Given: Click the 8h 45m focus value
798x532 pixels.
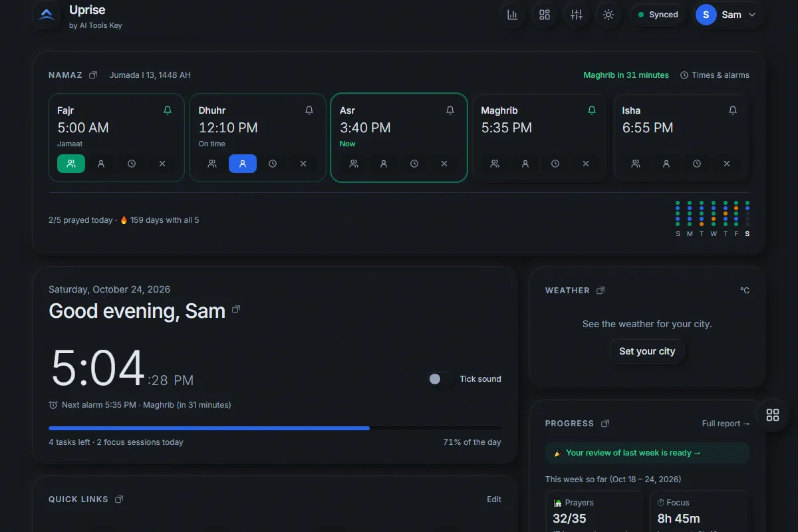Looking at the screenshot, I should coord(678,519).
